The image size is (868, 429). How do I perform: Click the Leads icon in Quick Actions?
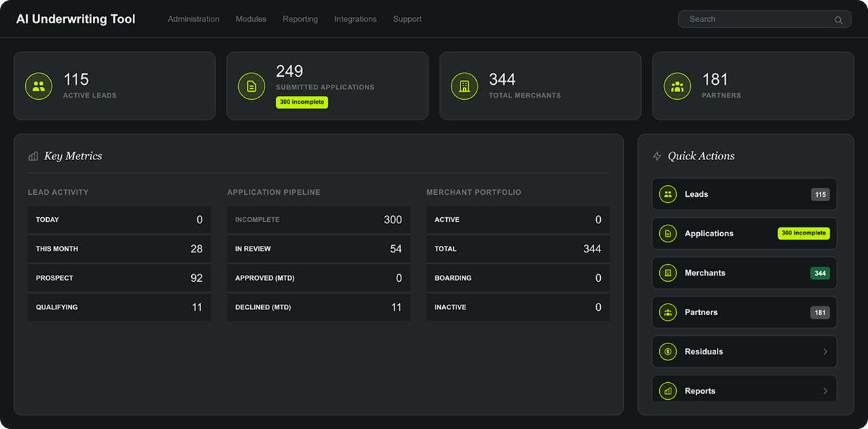pos(668,194)
